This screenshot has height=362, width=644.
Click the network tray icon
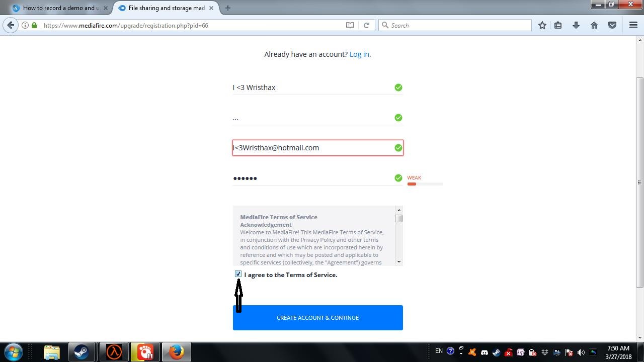557,352
